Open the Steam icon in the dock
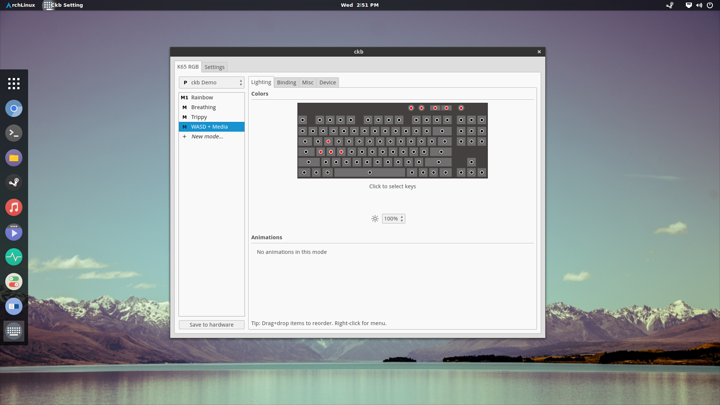 14,182
